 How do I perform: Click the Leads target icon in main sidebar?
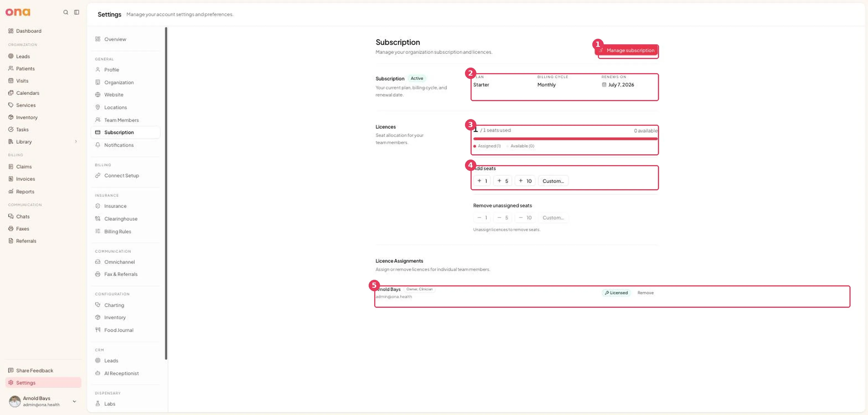tap(11, 56)
